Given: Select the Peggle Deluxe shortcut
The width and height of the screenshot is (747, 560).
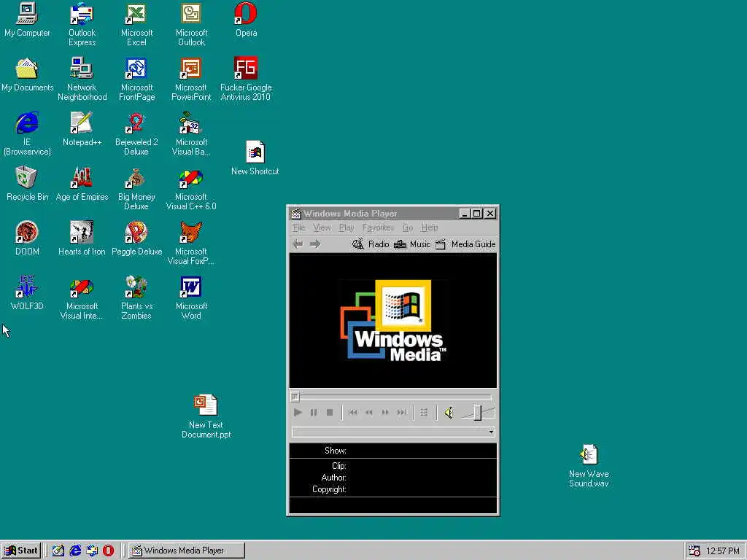Looking at the screenshot, I should (x=136, y=238).
